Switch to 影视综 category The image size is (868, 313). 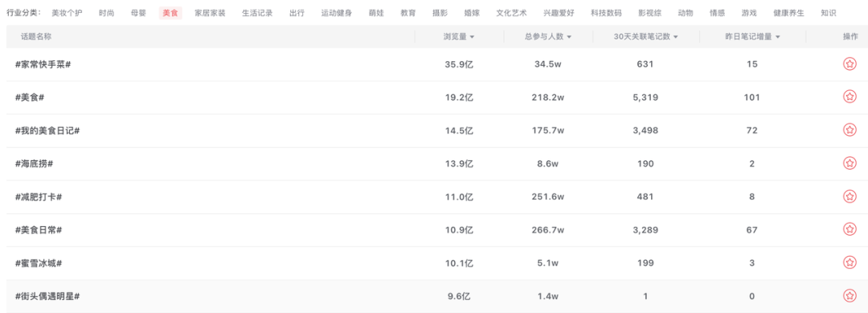pos(650,13)
